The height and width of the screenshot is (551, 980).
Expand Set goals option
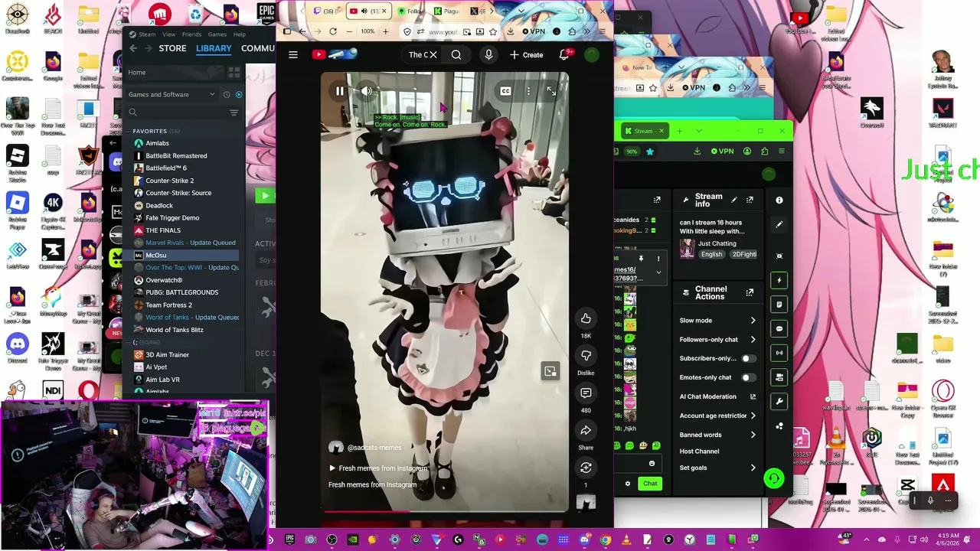[x=753, y=468]
